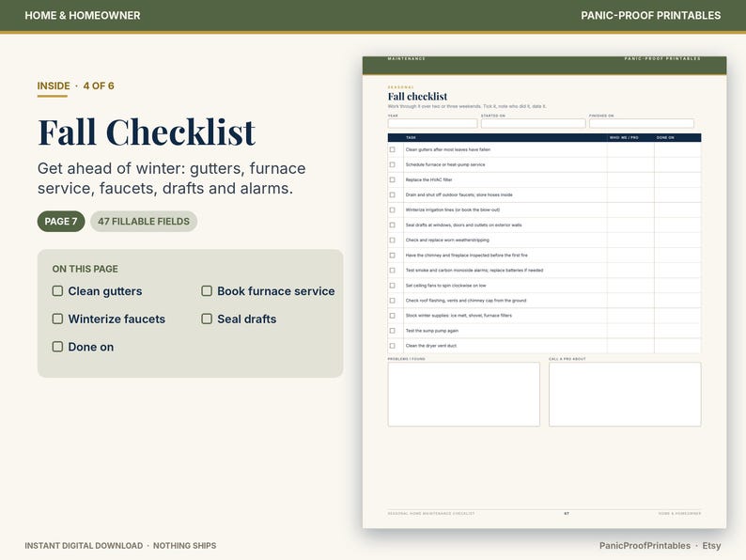This screenshot has width=746, height=560.
Task: Tick the Clean gutters checkbox
Action: tap(57, 290)
